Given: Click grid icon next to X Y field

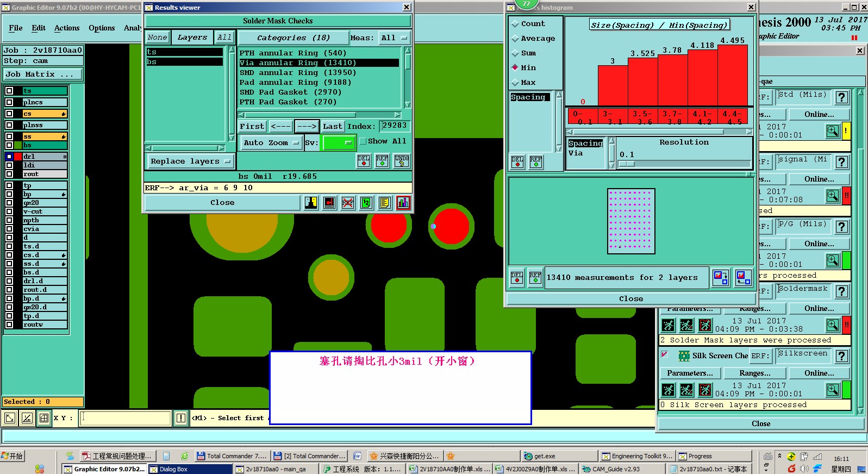Looking at the screenshot, I should [44, 418].
